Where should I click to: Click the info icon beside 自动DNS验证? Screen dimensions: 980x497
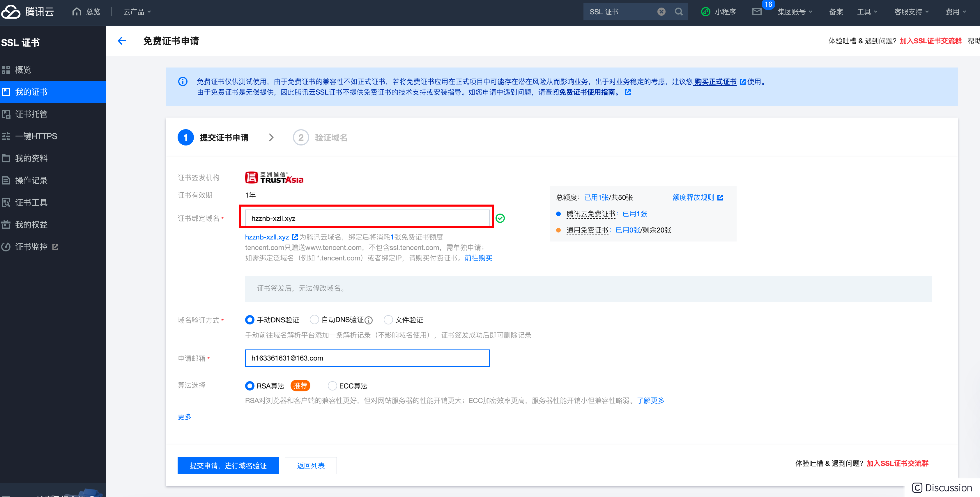(369, 320)
